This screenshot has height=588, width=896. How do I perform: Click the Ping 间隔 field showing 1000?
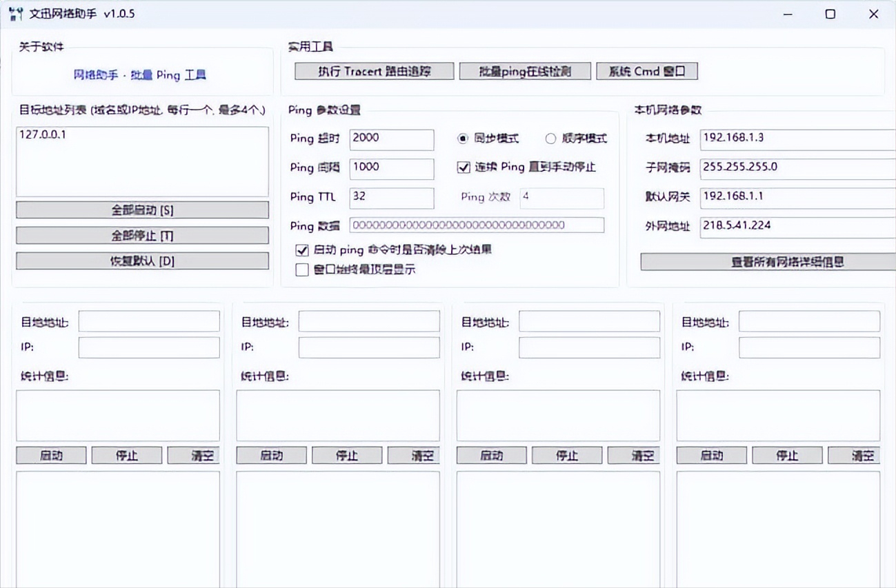[392, 169]
